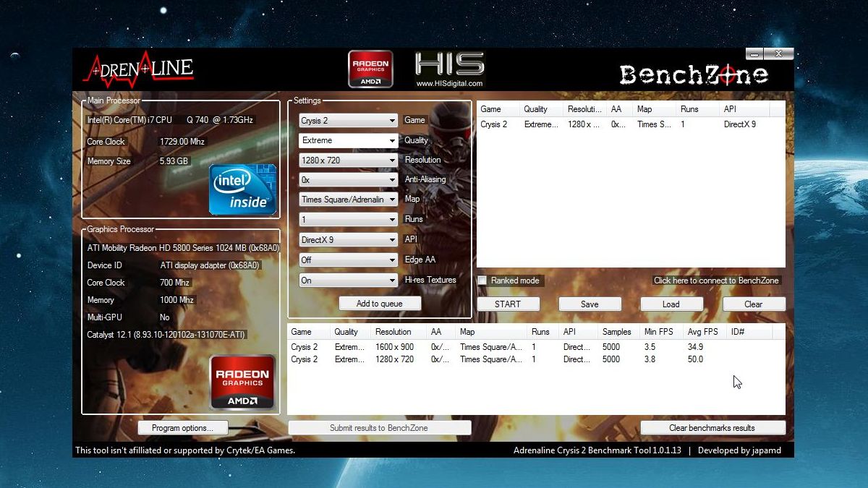Click the Save button
This screenshot has width=868, height=488.
[590, 304]
